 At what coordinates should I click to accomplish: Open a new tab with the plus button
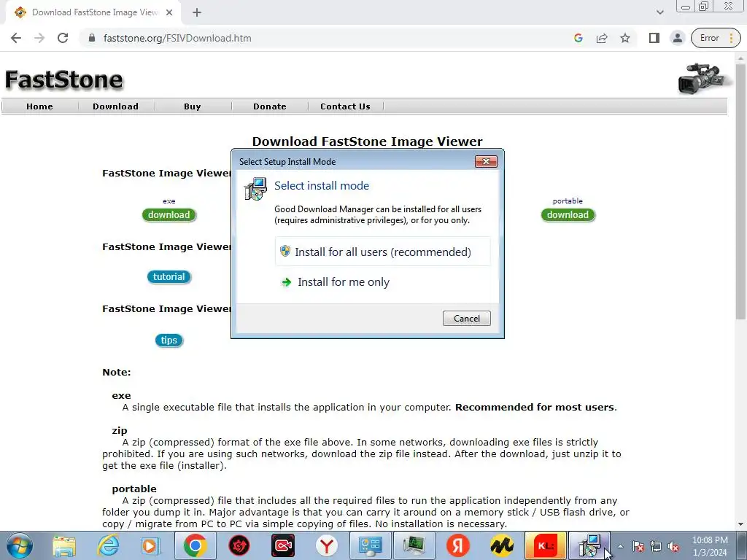197,12
